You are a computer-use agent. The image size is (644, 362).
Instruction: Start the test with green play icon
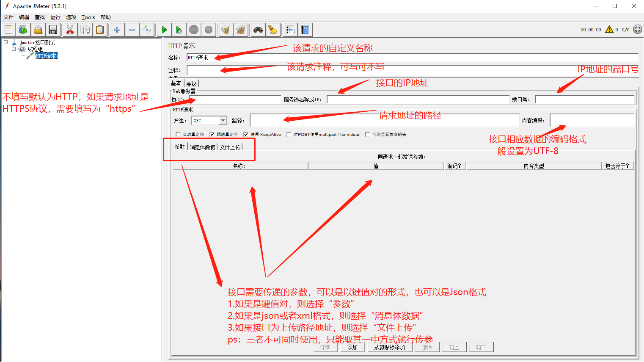tap(164, 30)
